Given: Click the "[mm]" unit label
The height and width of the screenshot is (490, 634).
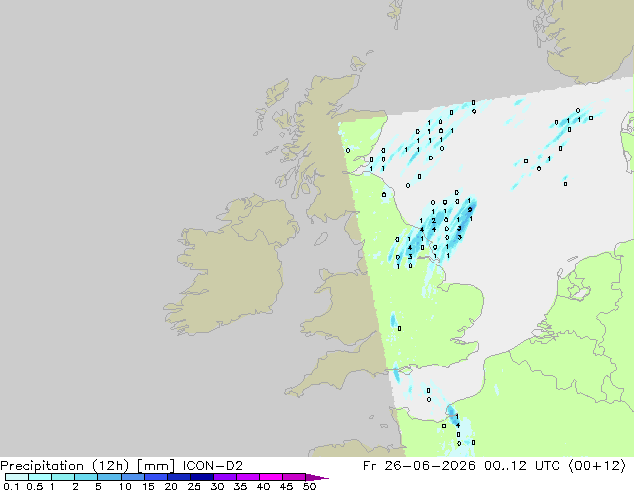Looking at the screenshot, I should (156, 466).
